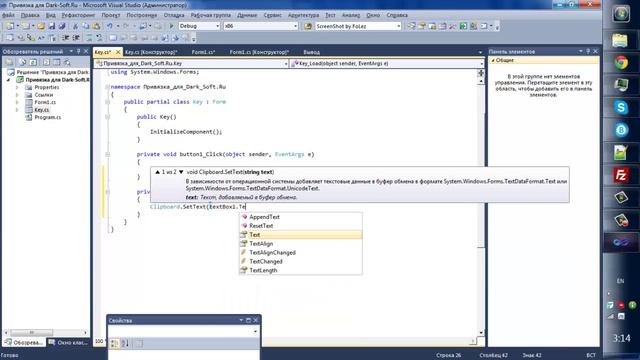Click the Paste toolbar icon

[x=96, y=26]
